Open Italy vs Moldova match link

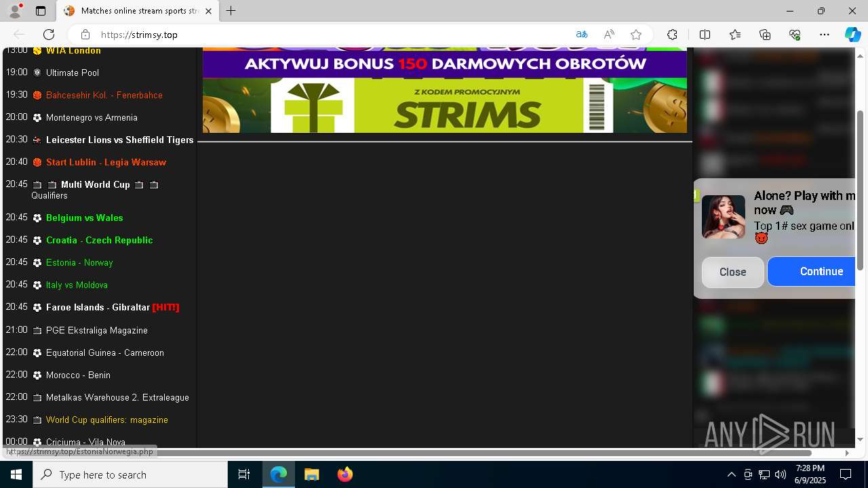tap(77, 285)
